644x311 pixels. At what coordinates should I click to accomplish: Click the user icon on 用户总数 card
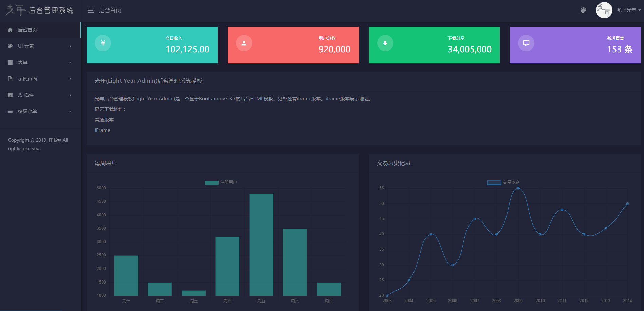244,43
